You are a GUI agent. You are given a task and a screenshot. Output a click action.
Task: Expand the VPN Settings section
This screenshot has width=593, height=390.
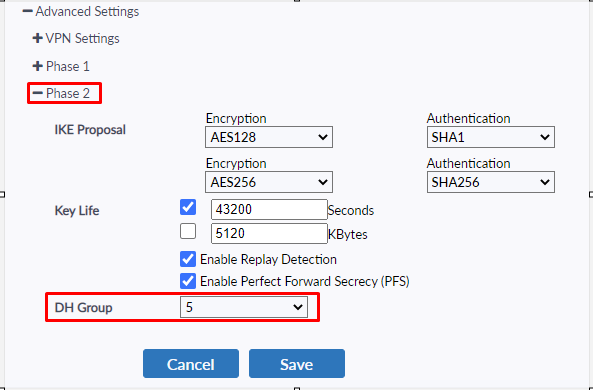[76, 39]
